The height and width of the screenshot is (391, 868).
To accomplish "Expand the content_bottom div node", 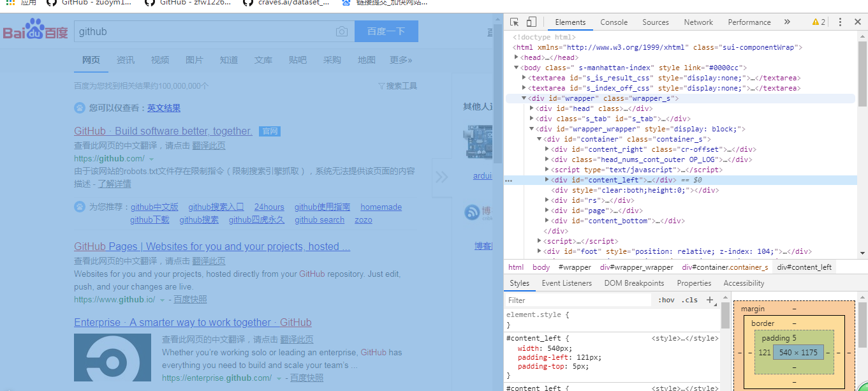I will click(547, 221).
